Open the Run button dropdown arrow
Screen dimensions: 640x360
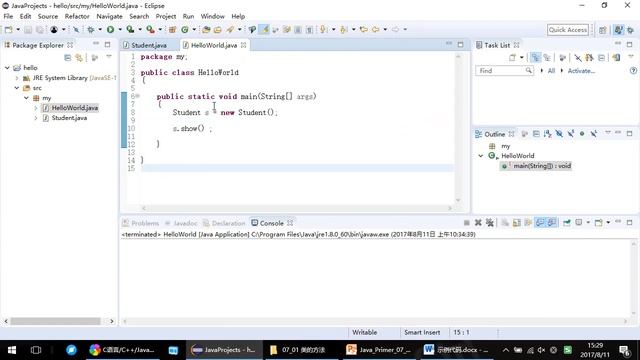tap(120, 29)
